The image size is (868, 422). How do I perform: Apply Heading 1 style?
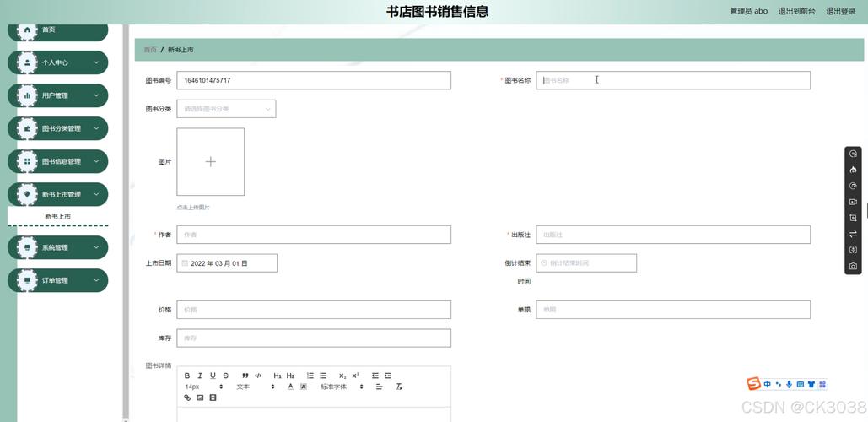[278, 376]
